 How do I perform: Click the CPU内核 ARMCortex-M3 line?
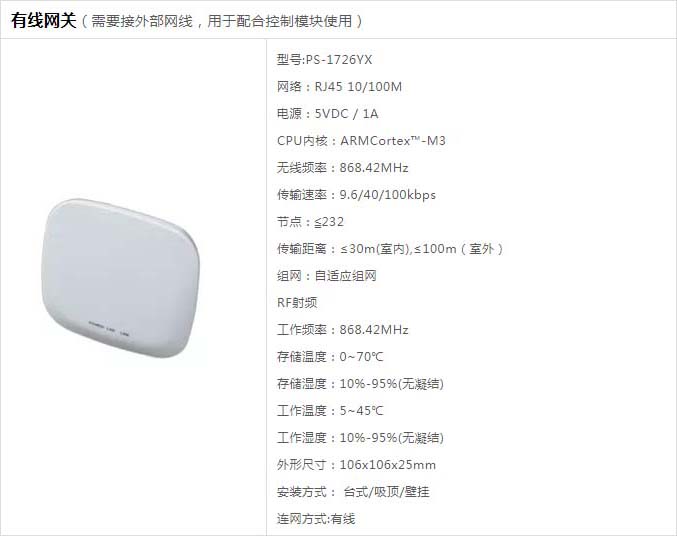coord(361,141)
